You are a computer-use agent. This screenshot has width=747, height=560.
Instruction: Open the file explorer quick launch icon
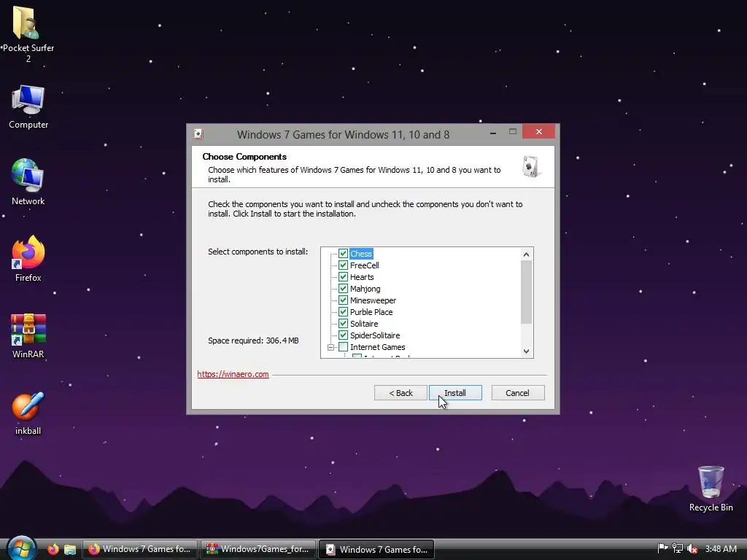(70, 549)
